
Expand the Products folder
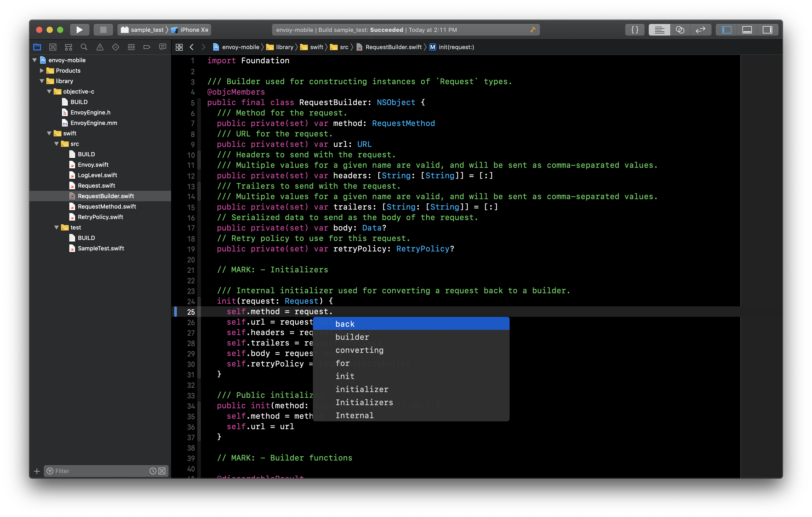tap(42, 70)
